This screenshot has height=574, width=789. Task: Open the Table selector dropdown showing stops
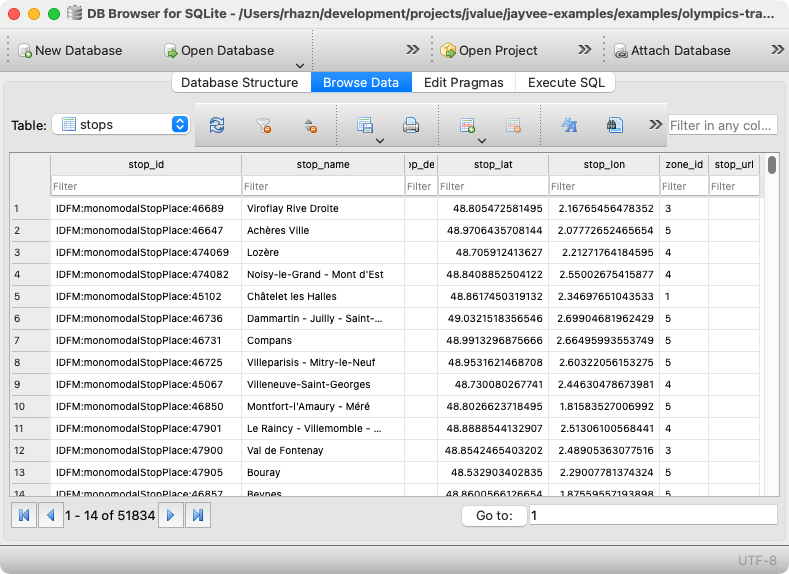(121, 125)
